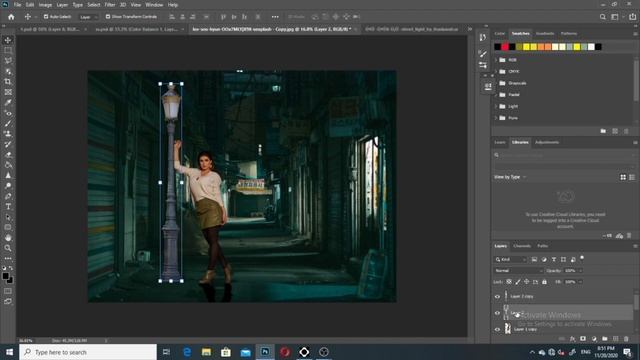
Task: Open the View by Type dropdown
Action: coord(510,177)
